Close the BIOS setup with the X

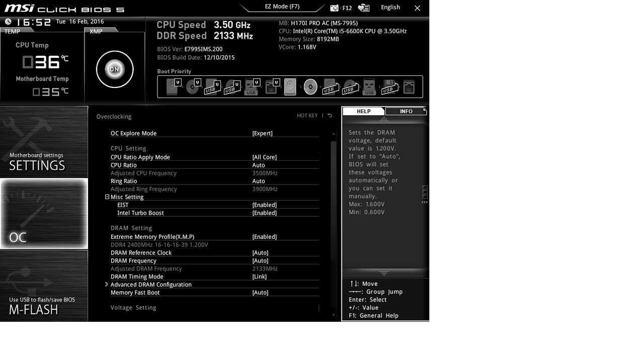(417, 8)
